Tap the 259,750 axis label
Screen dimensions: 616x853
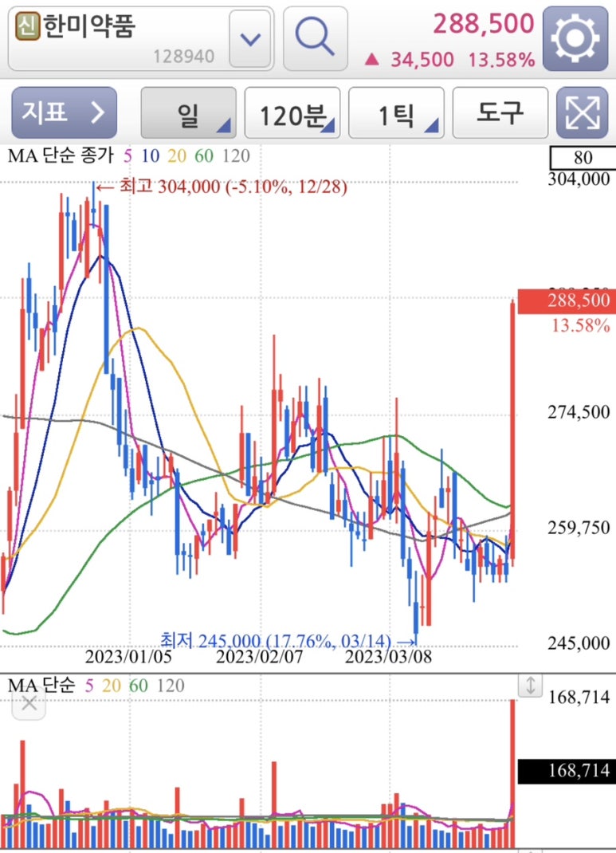(x=579, y=528)
